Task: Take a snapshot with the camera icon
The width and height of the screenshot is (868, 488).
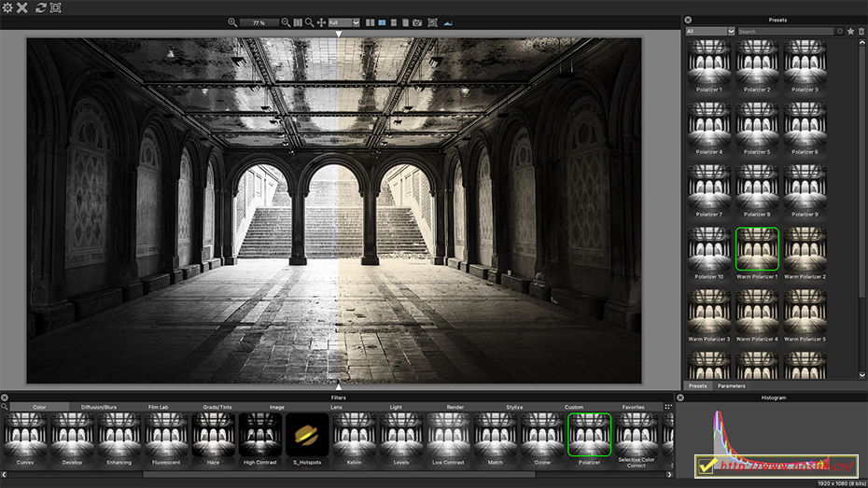Action: tap(417, 22)
